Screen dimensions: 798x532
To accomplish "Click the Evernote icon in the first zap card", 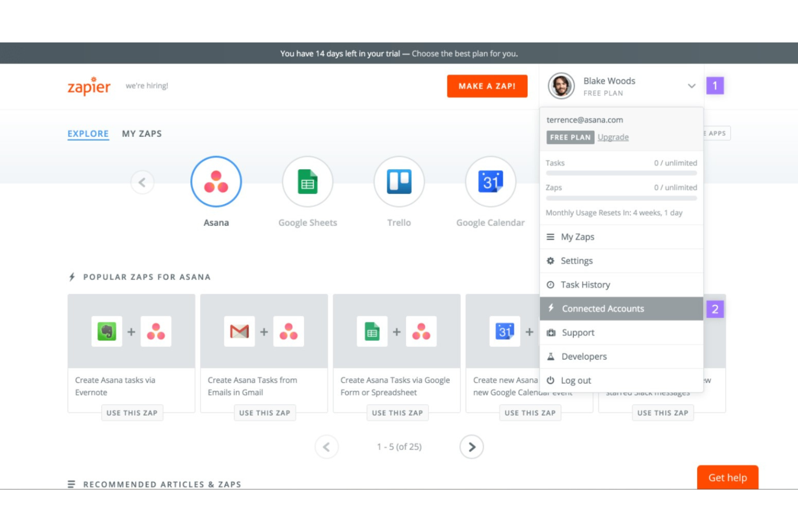I will point(106,331).
